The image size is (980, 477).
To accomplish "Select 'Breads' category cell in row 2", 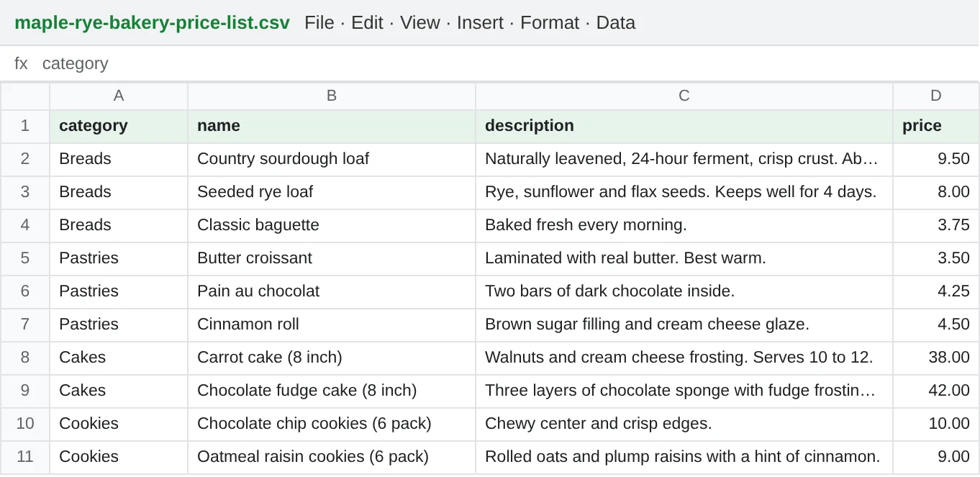I will [x=119, y=159].
